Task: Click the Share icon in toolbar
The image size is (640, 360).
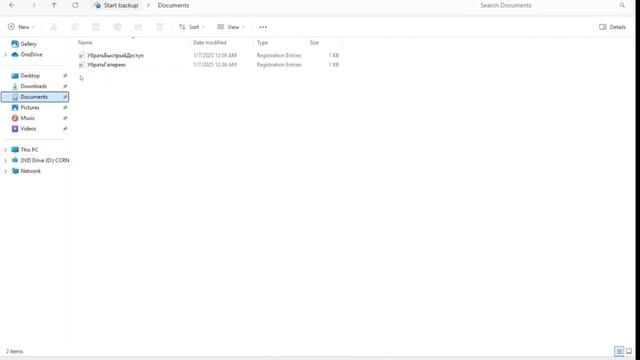Action: (138, 27)
